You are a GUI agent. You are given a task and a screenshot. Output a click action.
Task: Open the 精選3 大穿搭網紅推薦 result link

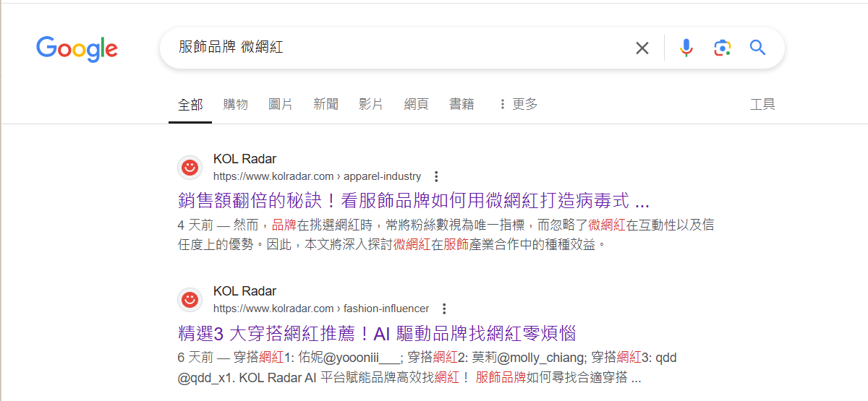click(376, 333)
